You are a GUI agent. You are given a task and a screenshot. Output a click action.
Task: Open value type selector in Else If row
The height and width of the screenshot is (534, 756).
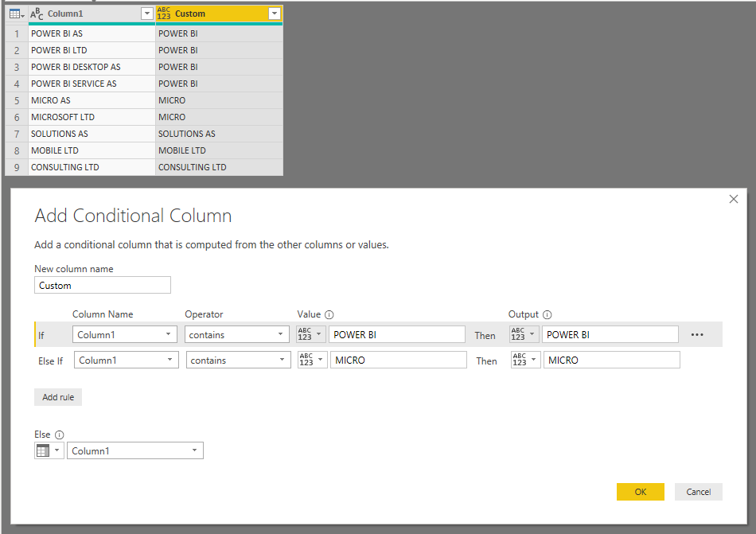click(x=313, y=360)
